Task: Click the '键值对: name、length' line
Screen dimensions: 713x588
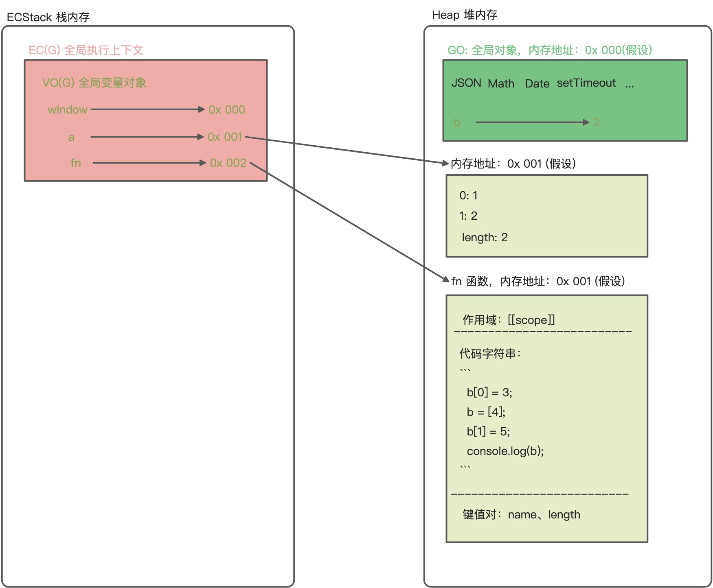Action: (x=521, y=515)
